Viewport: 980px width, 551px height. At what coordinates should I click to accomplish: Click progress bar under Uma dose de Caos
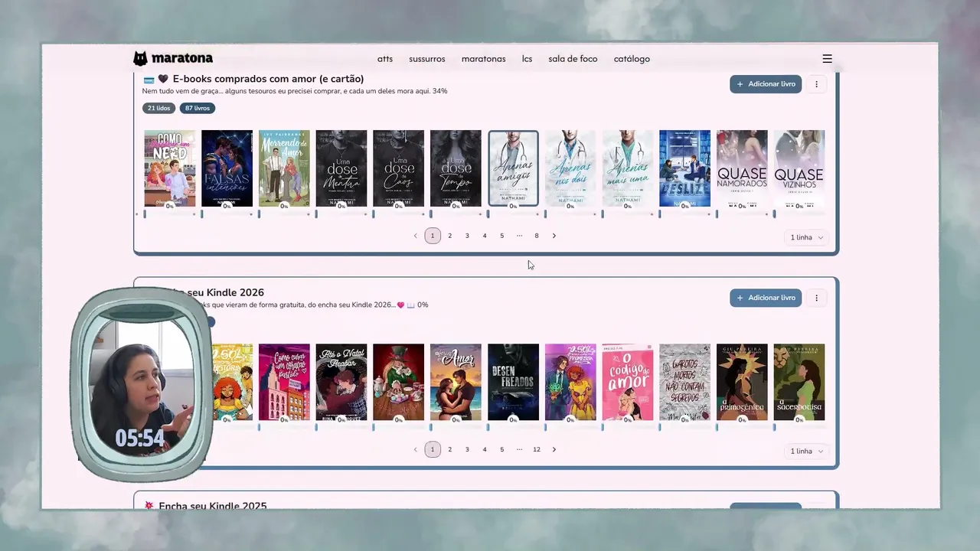pyautogui.click(x=398, y=214)
